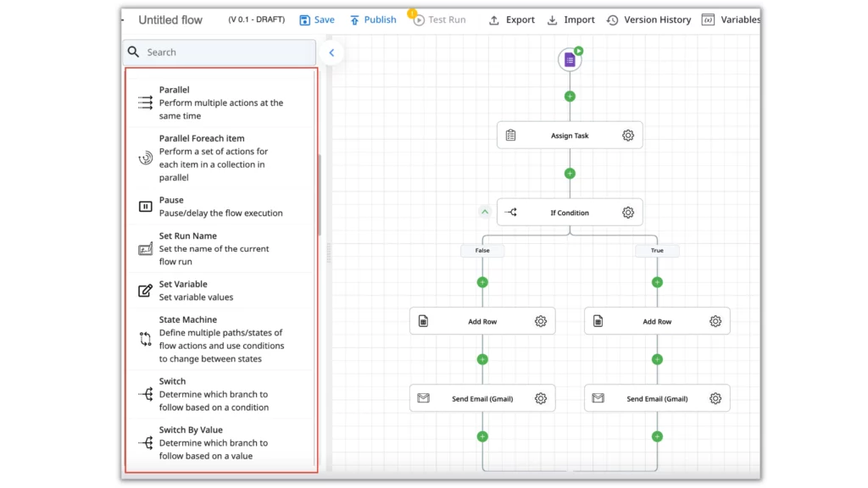Save the flow
Viewport: 868px width, 488px height.
tap(317, 20)
